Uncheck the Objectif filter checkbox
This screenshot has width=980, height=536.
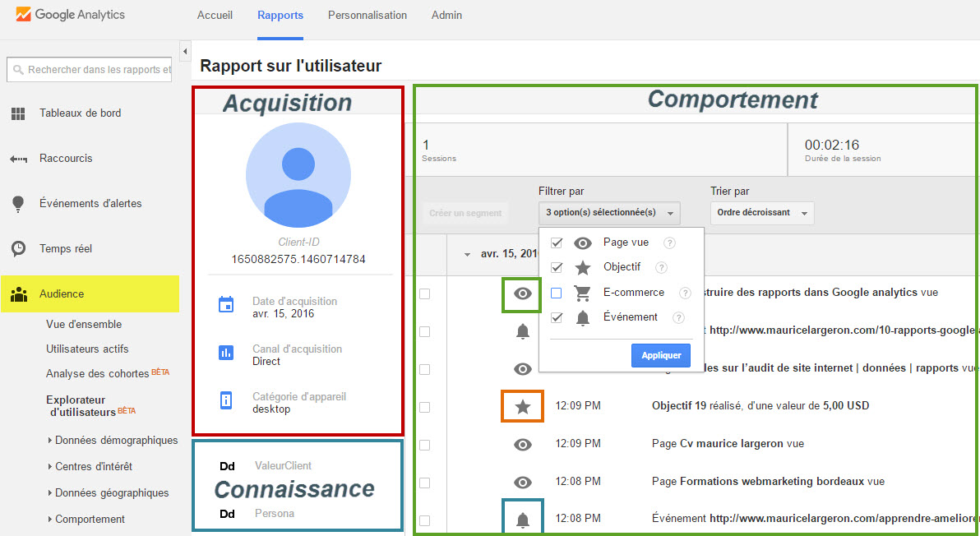(x=557, y=267)
